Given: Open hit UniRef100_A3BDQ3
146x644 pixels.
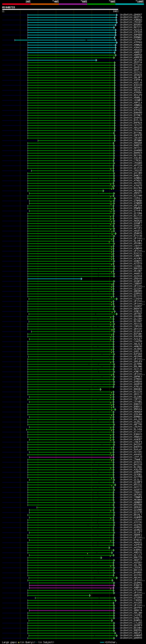Looking at the screenshot, I should [131, 20].
